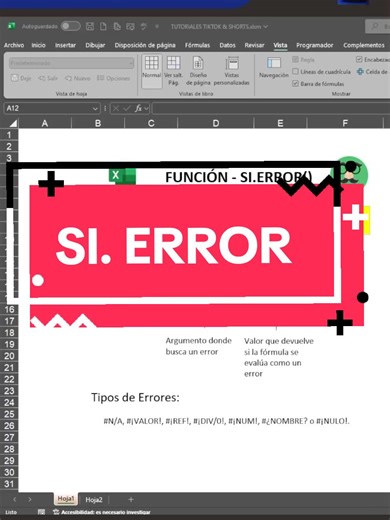Open the file name dropdown chevron
Screen dimensions: 390x520
point(266,26)
